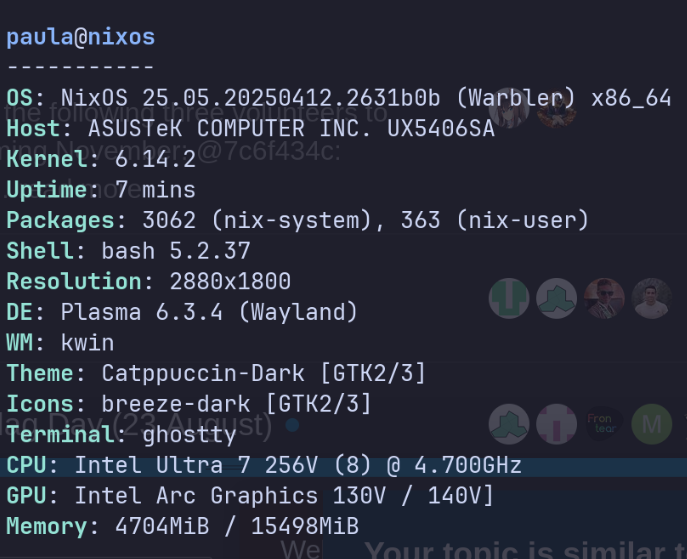Image resolution: width=687 pixels, height=559 pixels.
Task: Click the blue dot after "(23 August)"
Action: tap(291, 425)
